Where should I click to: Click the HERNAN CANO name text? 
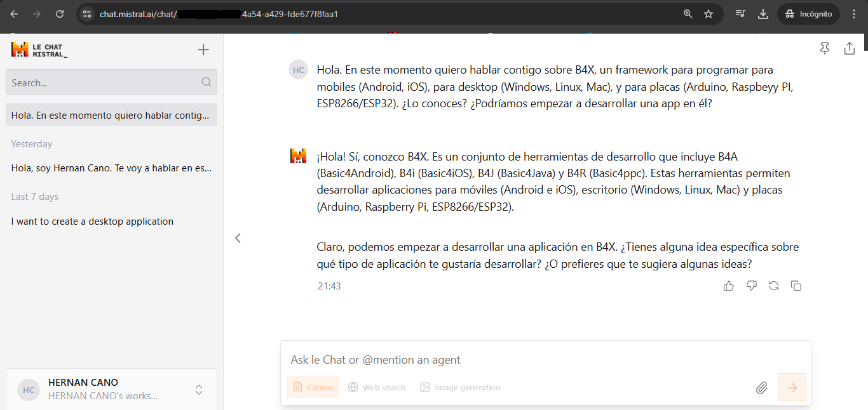click(x=83, y=383)
